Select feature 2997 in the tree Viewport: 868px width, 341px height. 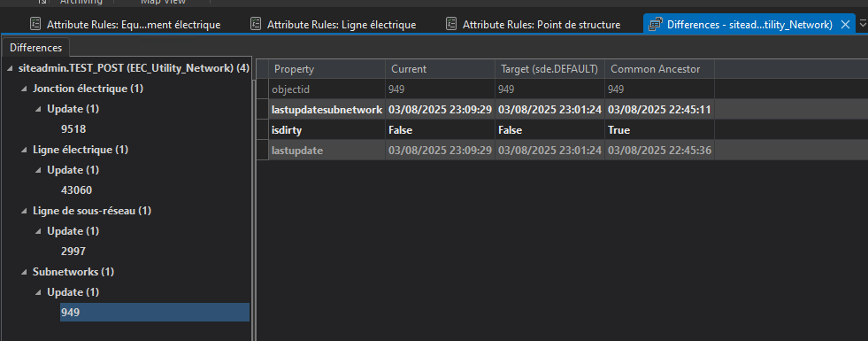coord(73,252)
